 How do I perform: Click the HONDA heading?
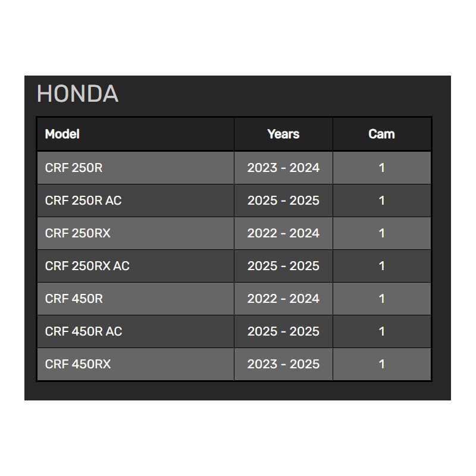click(77, 94)
